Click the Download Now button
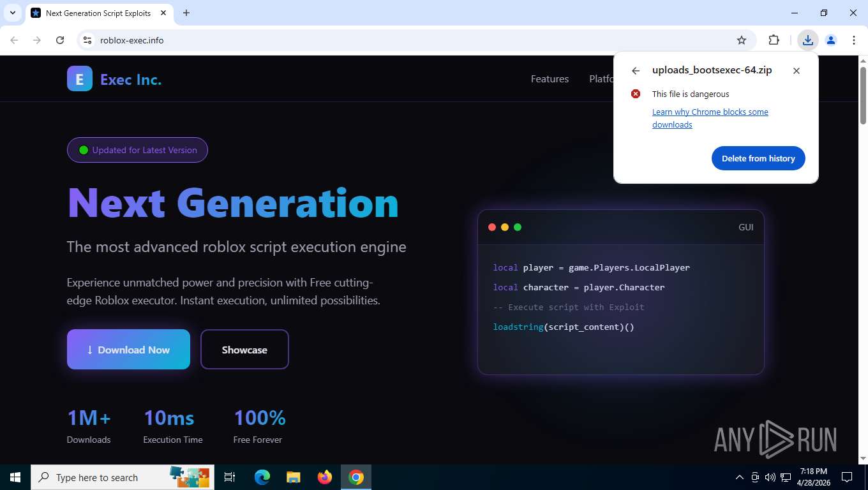868x490 pixels. click(128, 349)
